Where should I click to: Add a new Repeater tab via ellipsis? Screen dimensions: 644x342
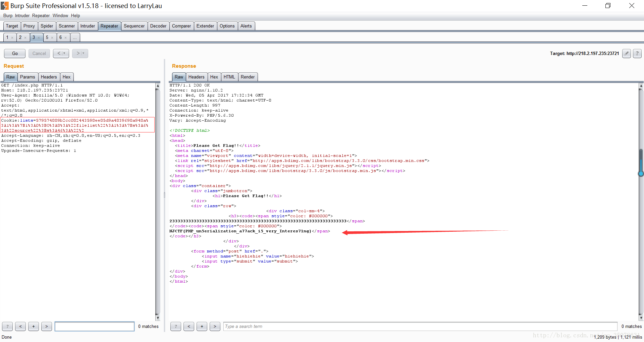click(x=75, y=38)
